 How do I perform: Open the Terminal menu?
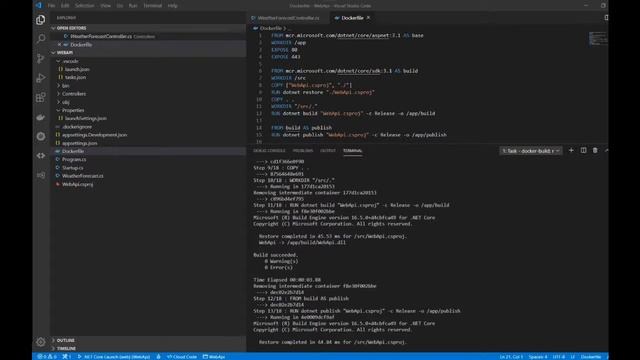click(x=153, y=6)
